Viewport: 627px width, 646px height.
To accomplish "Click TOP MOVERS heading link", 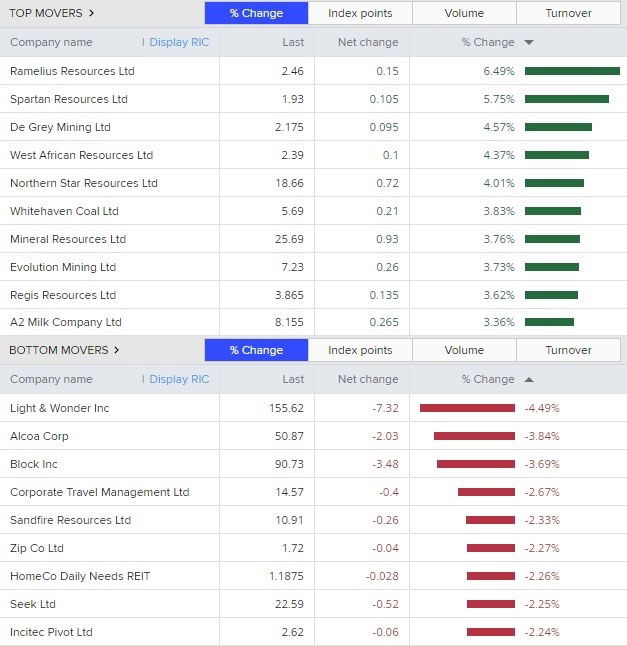I will pos(46,13).
